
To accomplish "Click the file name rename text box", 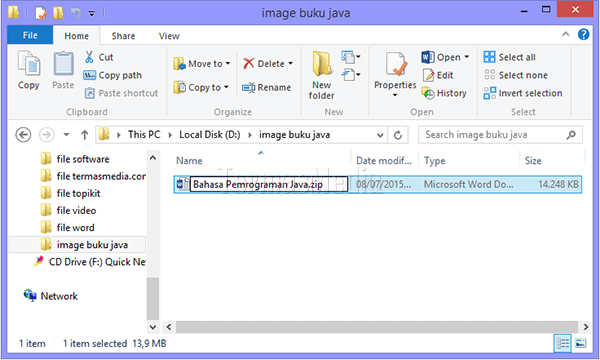I will click(x=269, y=184).
